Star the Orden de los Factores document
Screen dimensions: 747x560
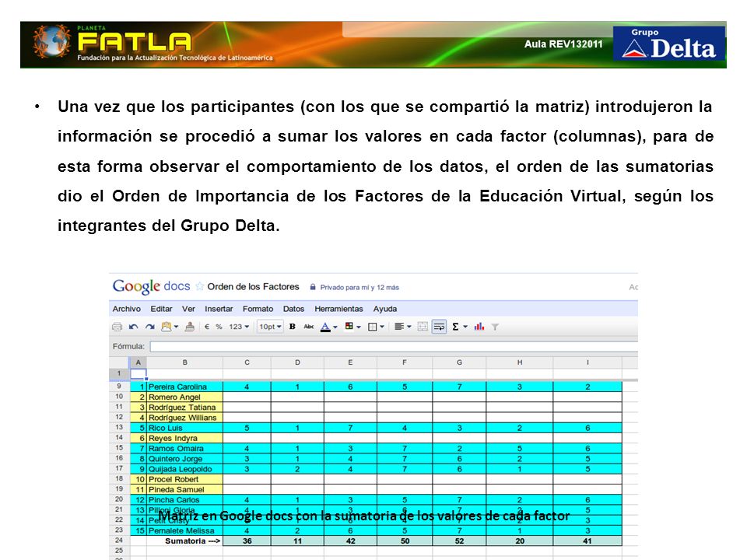coord(200,287)
